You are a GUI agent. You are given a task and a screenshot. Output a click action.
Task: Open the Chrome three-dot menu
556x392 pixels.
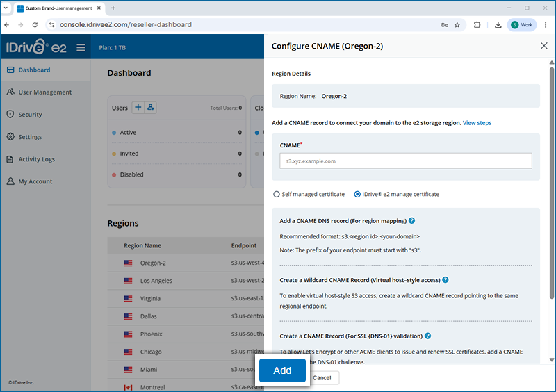click(546, 25)
